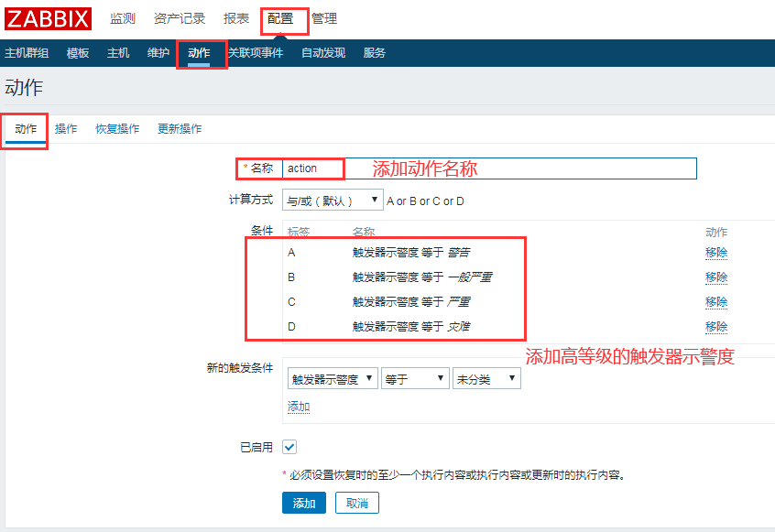Toggle the 已启用 checkbox
The image size is (775, 532).
289,447
